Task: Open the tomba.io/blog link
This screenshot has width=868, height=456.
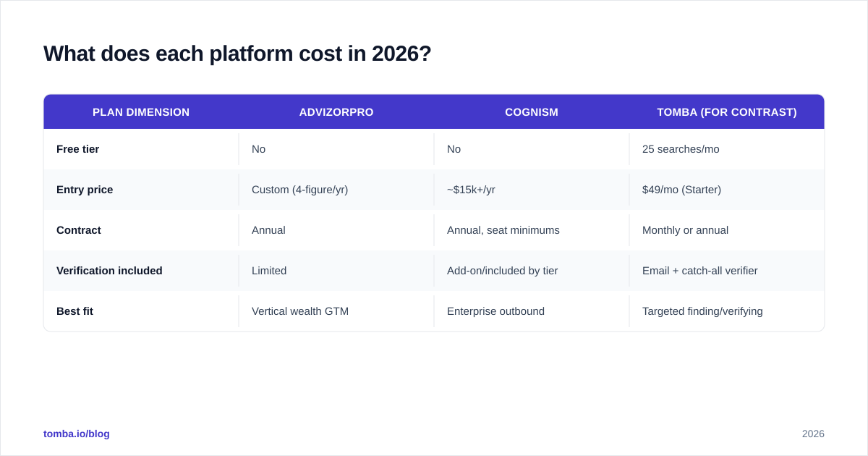Action: coord(77,434)
